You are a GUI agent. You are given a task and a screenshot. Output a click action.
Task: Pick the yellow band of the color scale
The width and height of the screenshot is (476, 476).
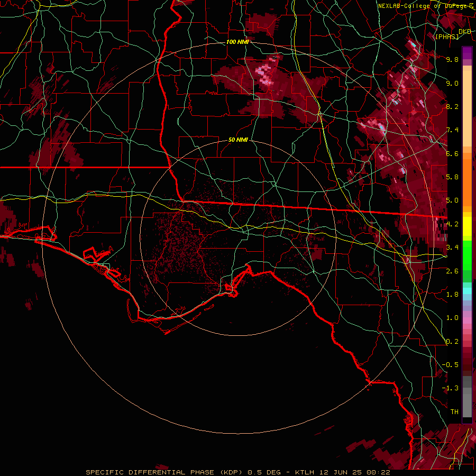click(467, 226)
